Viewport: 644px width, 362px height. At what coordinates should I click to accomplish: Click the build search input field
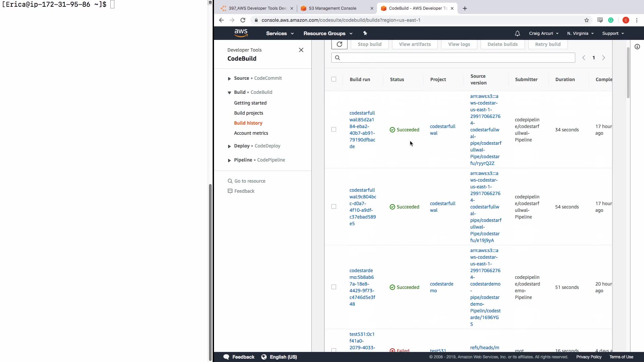(x=453, y=58)
